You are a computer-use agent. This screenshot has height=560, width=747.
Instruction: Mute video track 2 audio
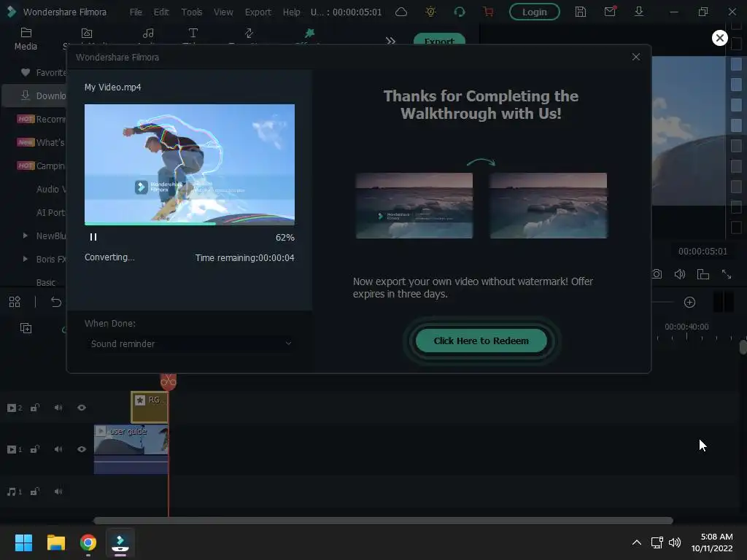click(58, 408)
